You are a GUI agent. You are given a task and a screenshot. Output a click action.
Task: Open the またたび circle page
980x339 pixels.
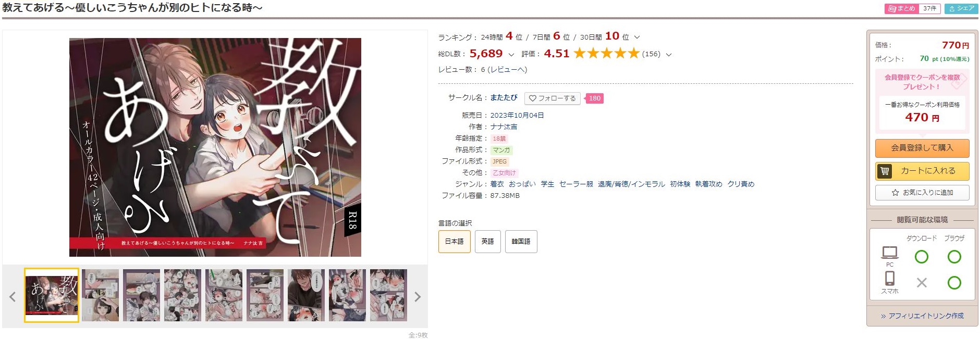click(504, 97)
